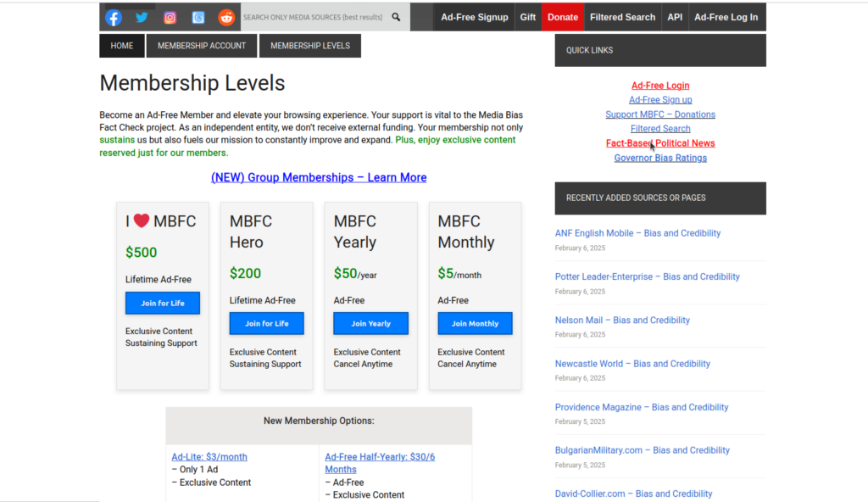
Task: Open Group Memberships Learn More link
Action: 319,177
